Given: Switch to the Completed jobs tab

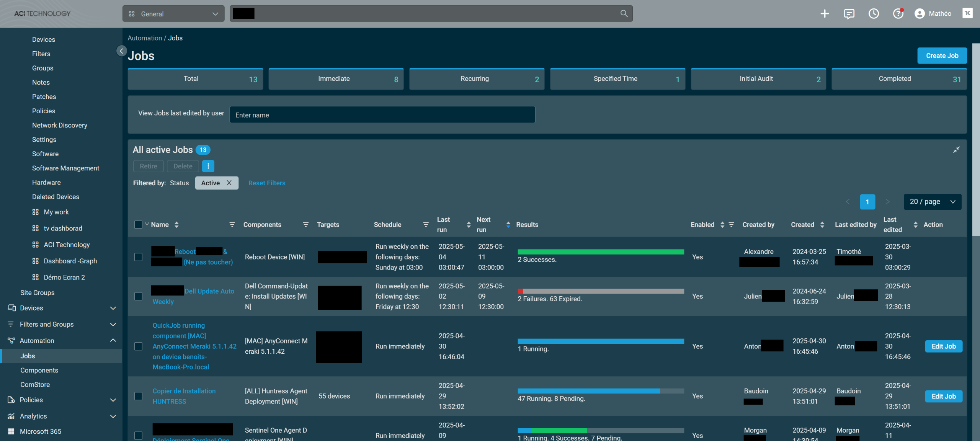Looking at the screenshot, I should [x=899, y=79].
